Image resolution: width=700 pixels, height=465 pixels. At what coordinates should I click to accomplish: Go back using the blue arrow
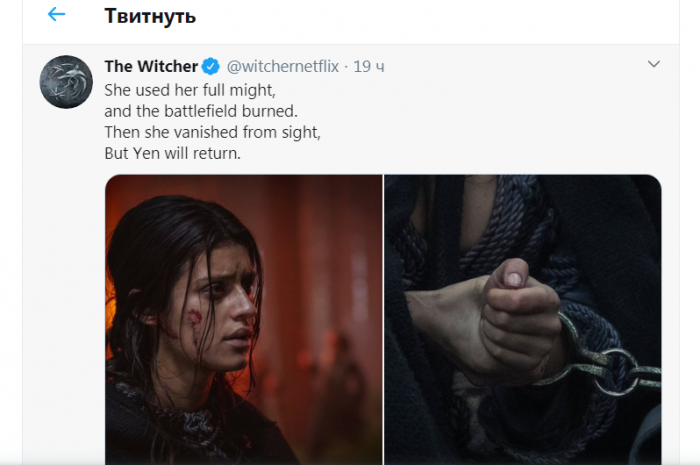click(x=57, y=14)
